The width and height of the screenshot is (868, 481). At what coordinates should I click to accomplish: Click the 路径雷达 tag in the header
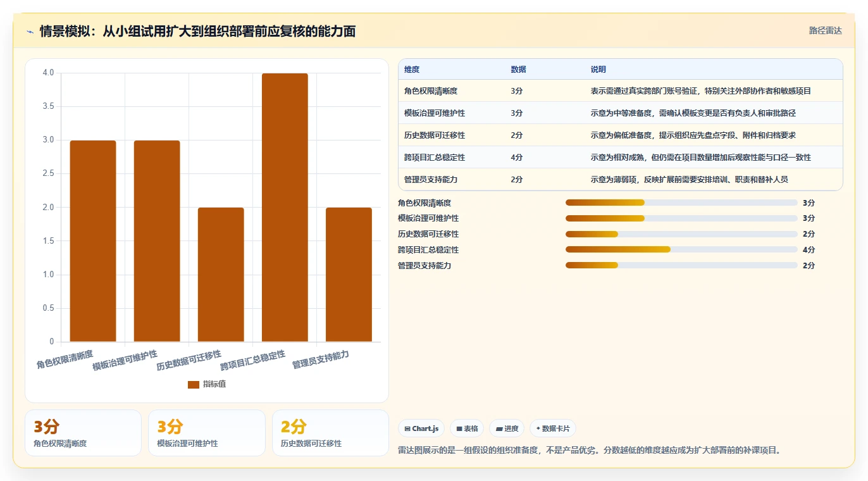pos(826,30)
